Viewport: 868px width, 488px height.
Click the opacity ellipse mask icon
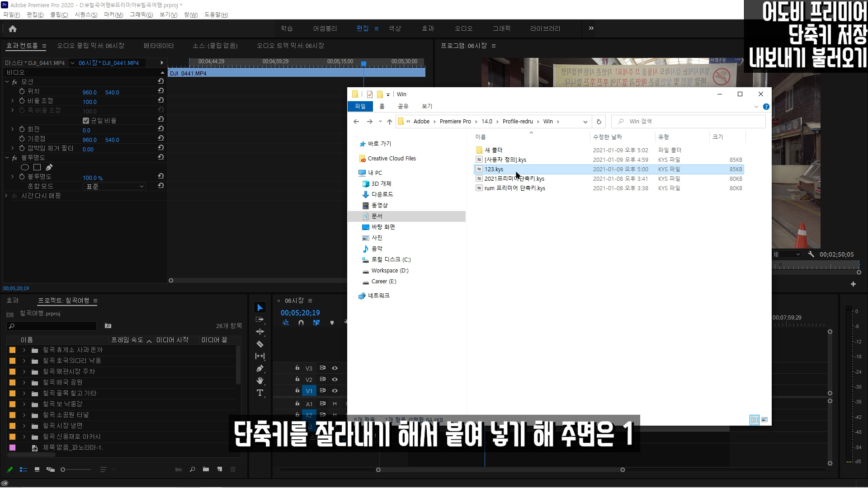pos(25,167)
